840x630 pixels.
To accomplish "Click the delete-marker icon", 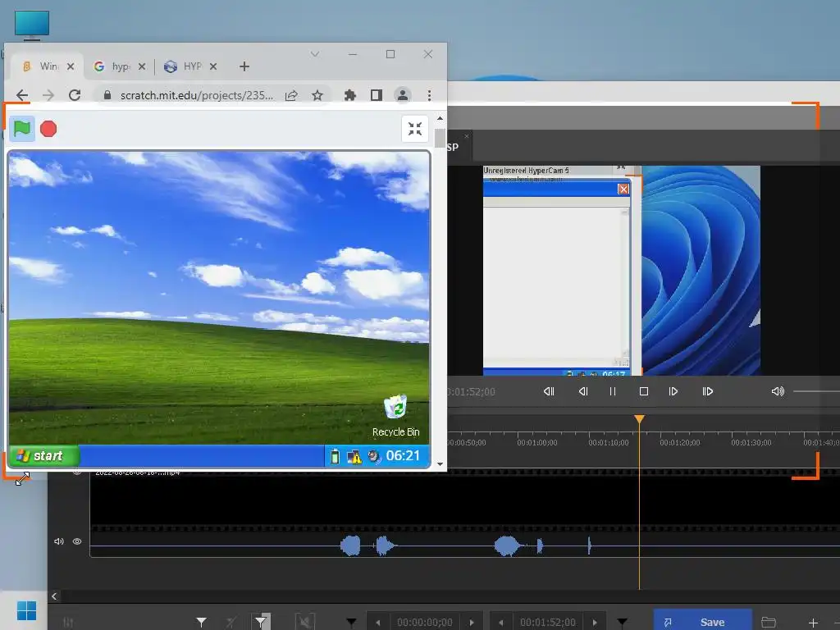I will pos(231,623).
